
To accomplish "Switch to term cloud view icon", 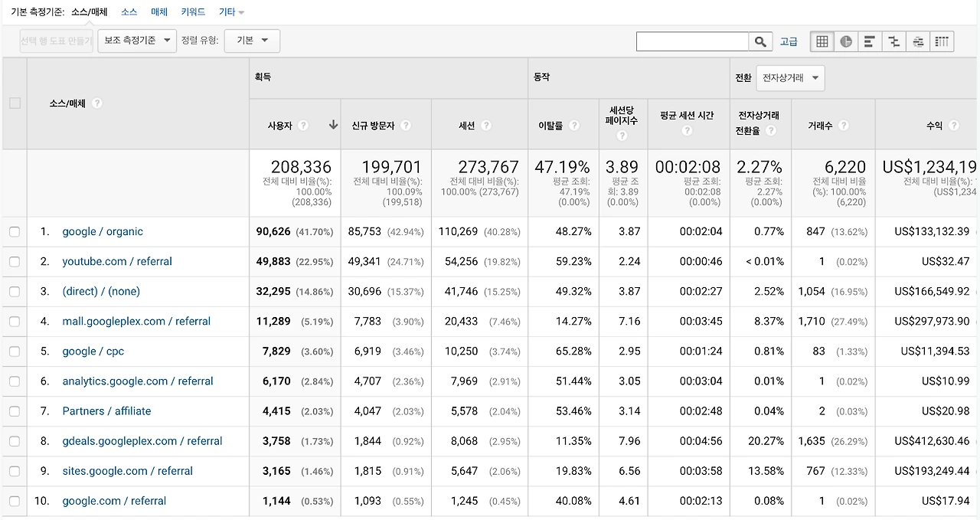I will click(x=917, y=41).
